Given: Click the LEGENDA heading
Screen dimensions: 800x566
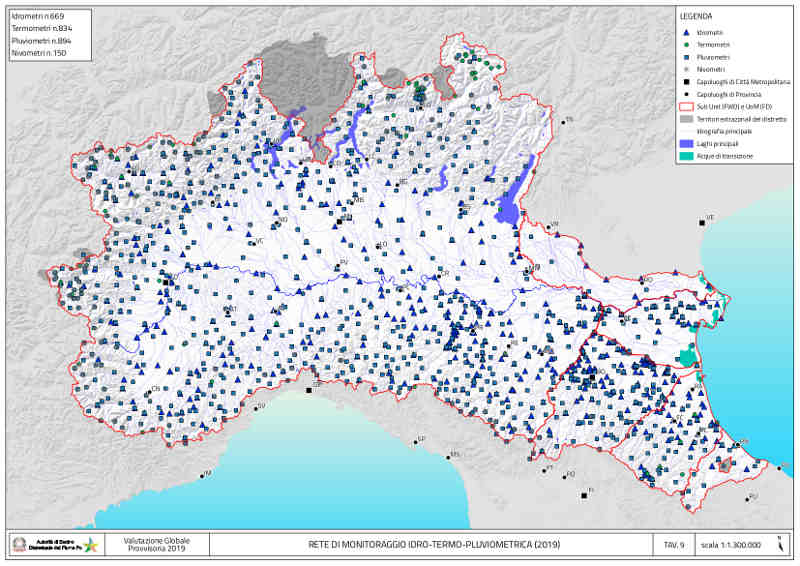Looking at the screenshot, I should (696, 16).
